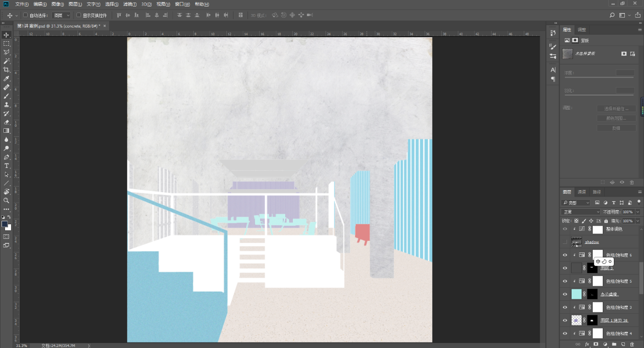644x348 pixels.
Task: Select the Crop tool
Action: pyautogui.click(x=7, y=70)
